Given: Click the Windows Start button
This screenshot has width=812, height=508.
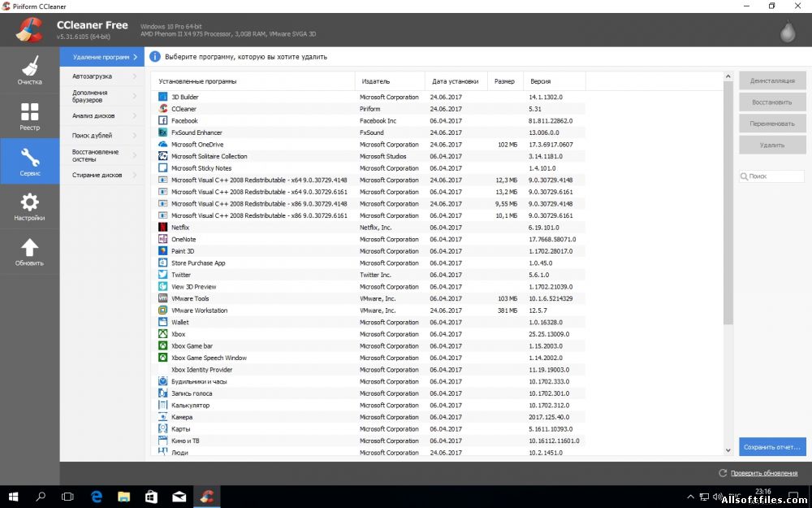Looking at the screenshot, I should coord(14,497).
